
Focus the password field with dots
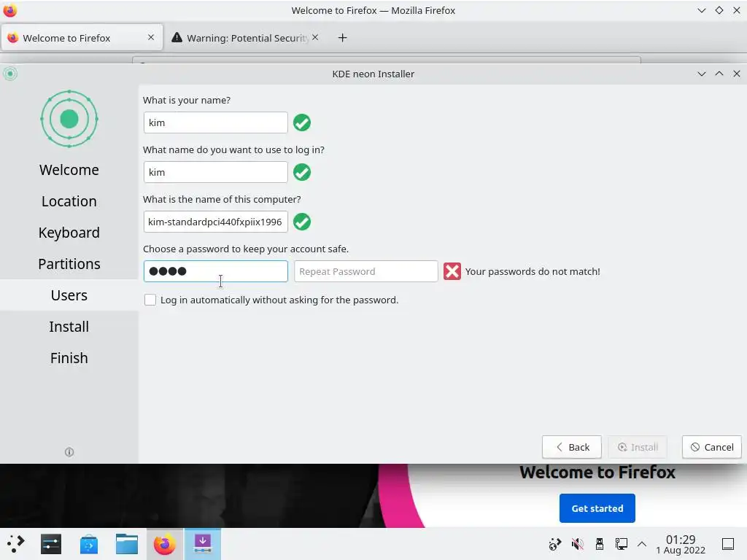coord(216,271)
